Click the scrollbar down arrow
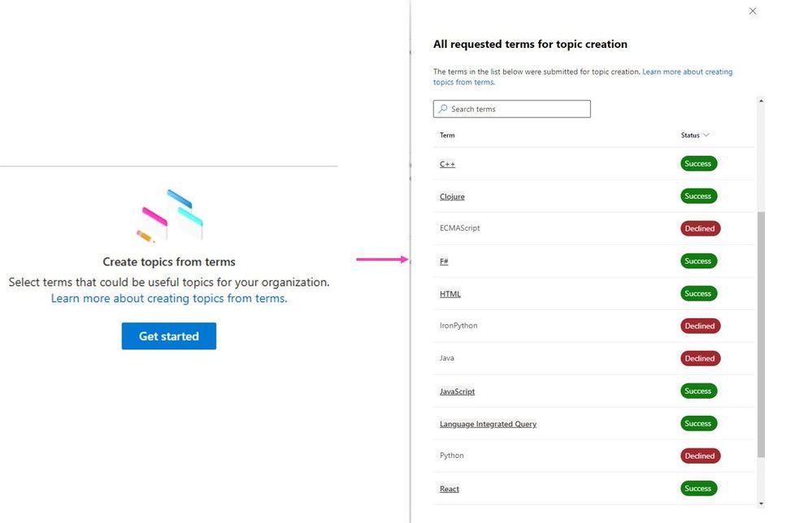The width and height of the screenshot is (812, 523). [761, 504]
